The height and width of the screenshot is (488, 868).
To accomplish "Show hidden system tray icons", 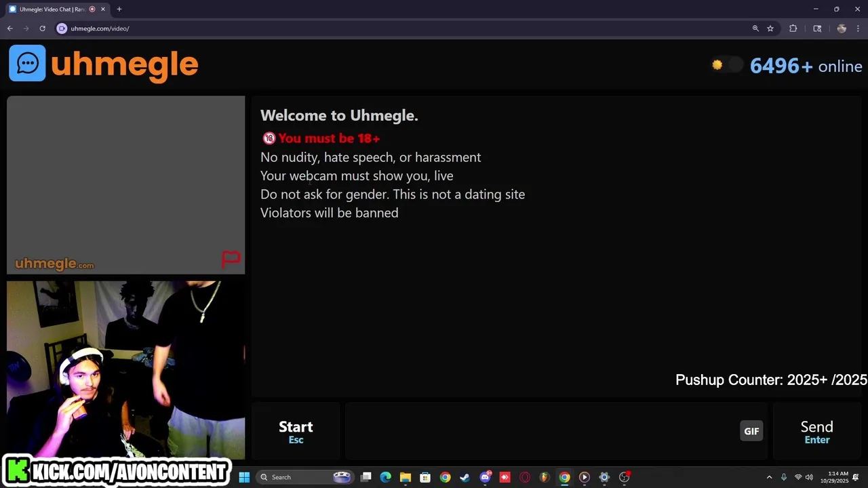I will coord(769,477).
